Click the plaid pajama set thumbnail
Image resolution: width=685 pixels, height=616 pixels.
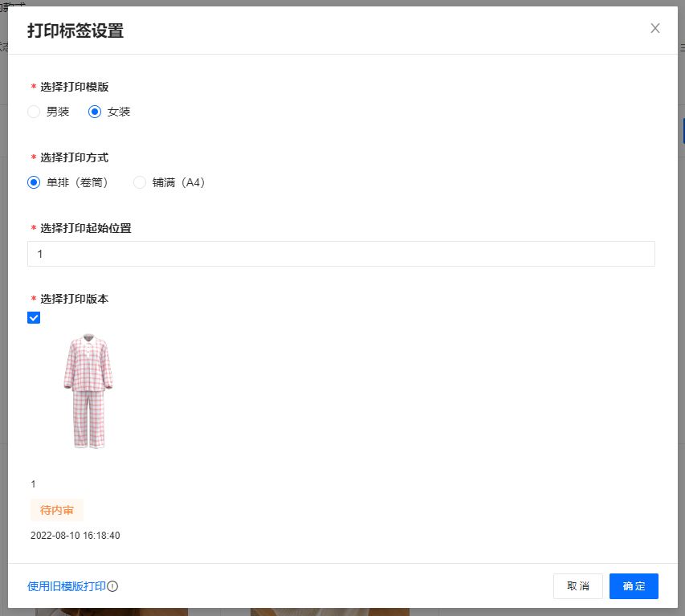(88, 391)
